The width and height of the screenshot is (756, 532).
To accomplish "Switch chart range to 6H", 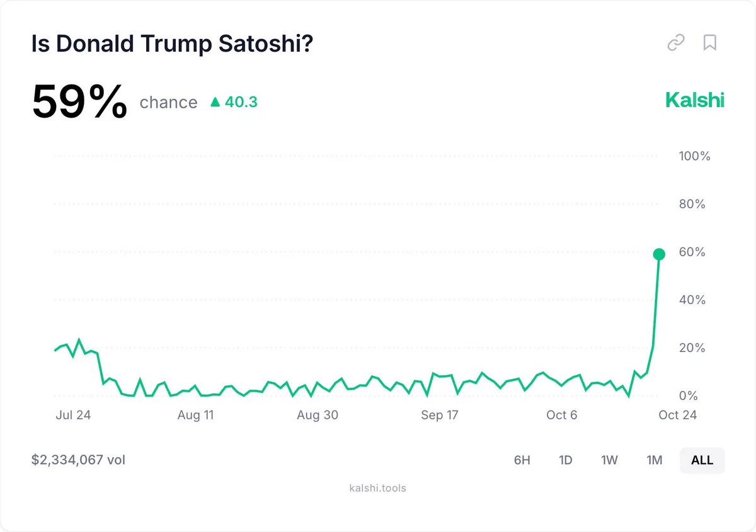I will pyautogui.click(x=522, y=460).
